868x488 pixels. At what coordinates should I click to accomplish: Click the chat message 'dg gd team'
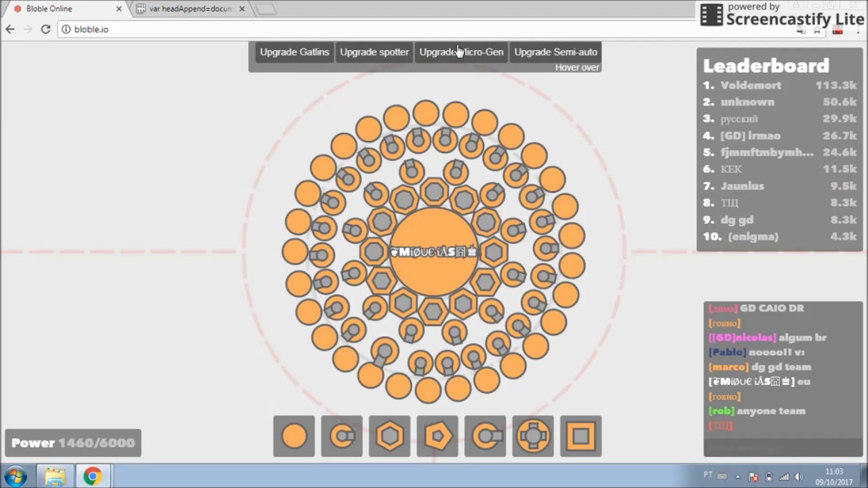(781, 367)
